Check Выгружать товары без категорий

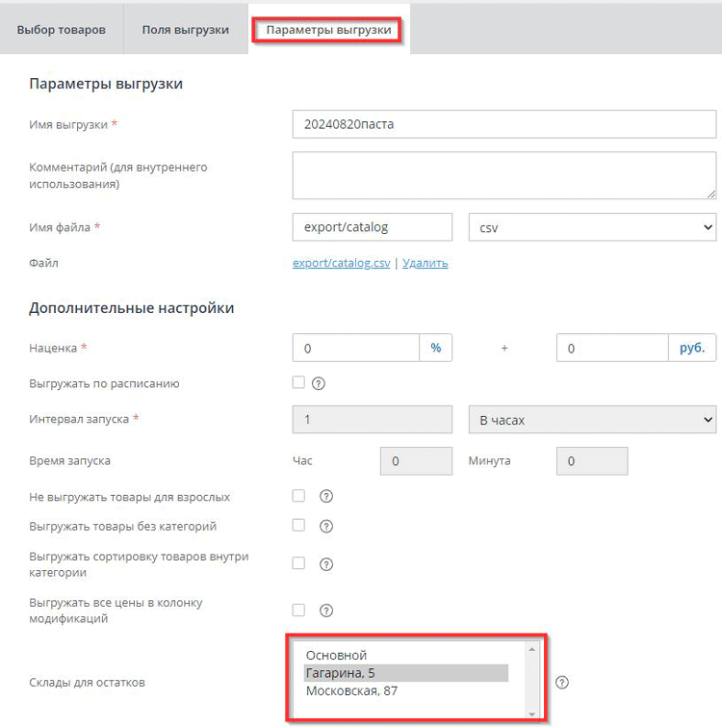(x=298, y=526)
